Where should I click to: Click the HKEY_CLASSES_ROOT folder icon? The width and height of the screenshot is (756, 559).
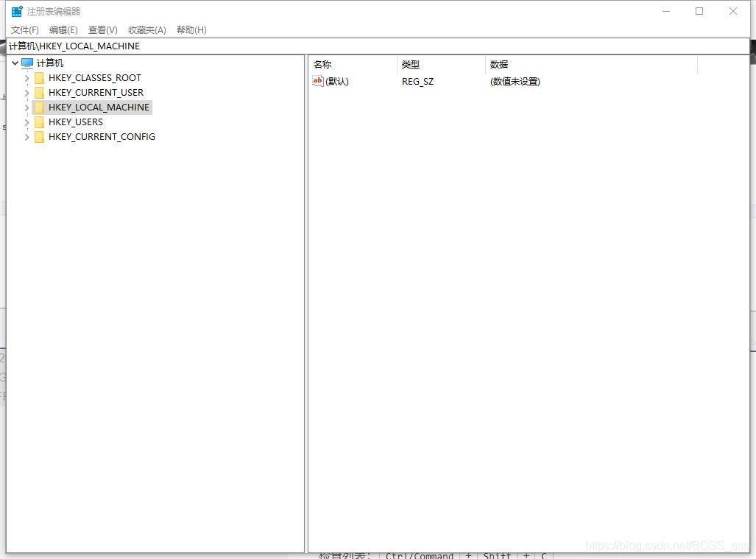[40, 78]
